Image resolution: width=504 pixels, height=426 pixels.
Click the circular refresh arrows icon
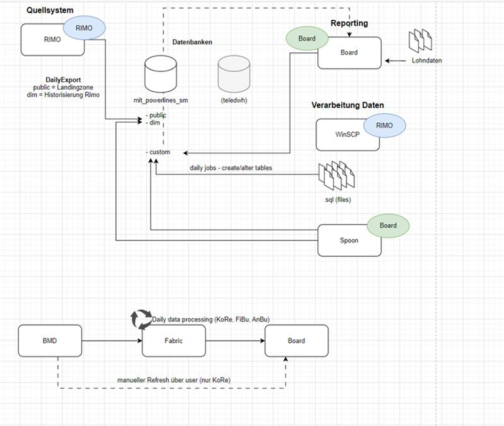(141, 319)
